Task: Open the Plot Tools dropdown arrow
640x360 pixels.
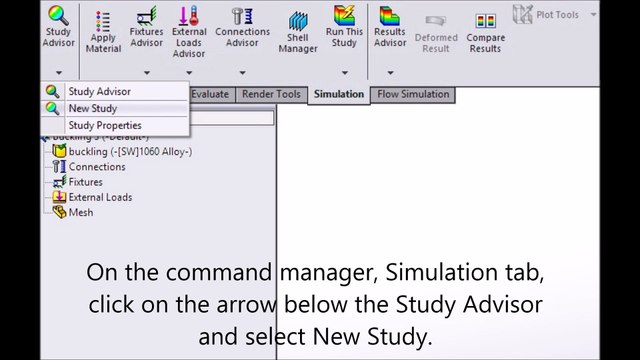Action: coord(593,15)
